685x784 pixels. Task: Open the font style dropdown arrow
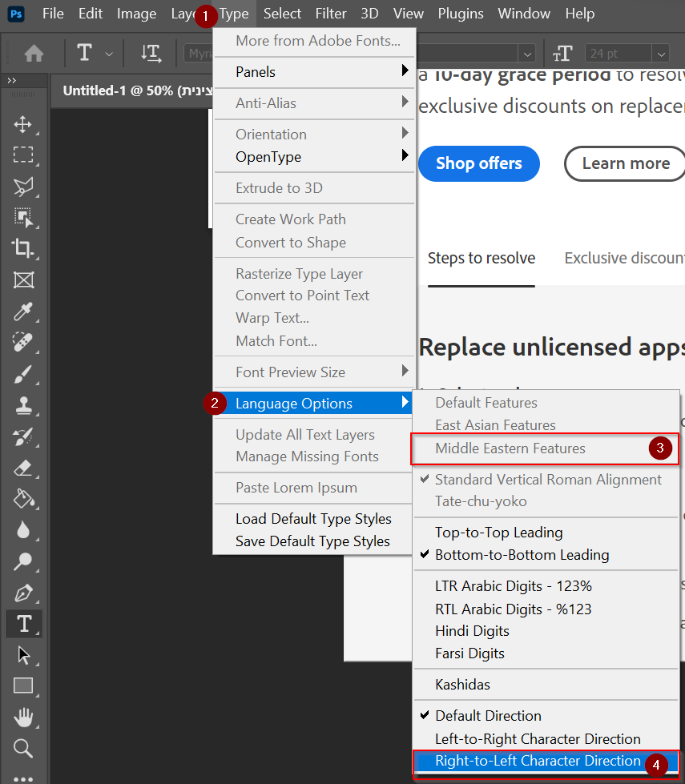527,54
